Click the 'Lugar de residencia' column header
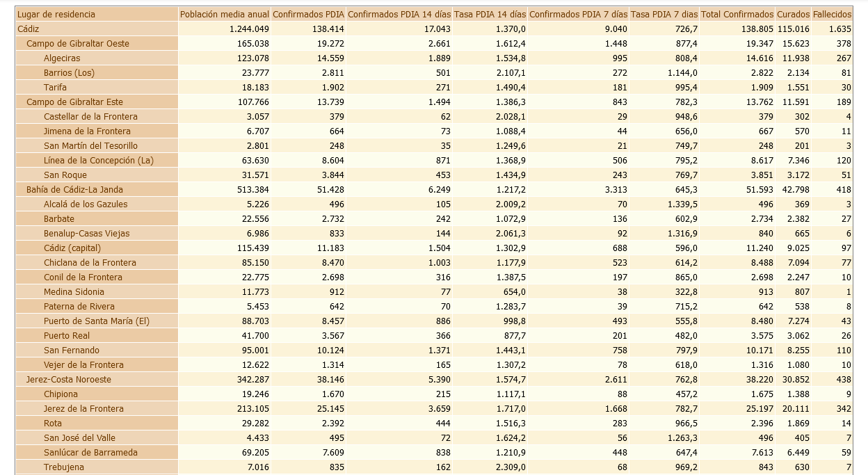Screen dimensions: 868x475 (x=56, y=14)
